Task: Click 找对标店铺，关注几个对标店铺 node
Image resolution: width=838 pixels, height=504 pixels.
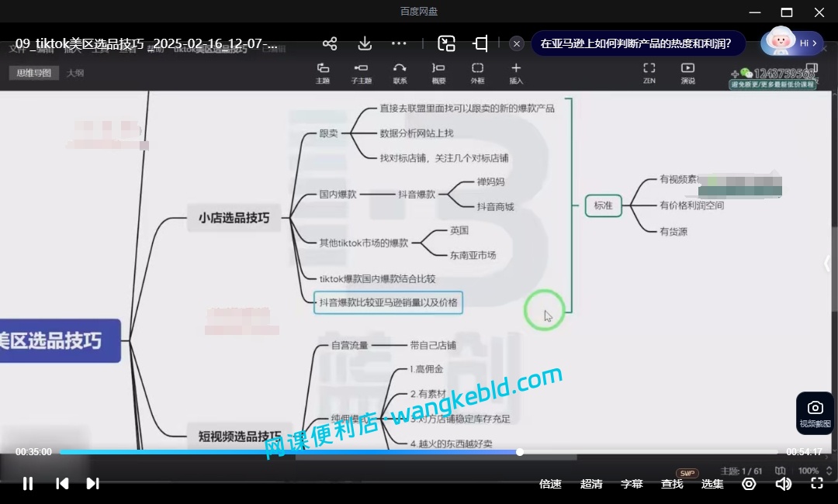Action: (x=444, y=158)
